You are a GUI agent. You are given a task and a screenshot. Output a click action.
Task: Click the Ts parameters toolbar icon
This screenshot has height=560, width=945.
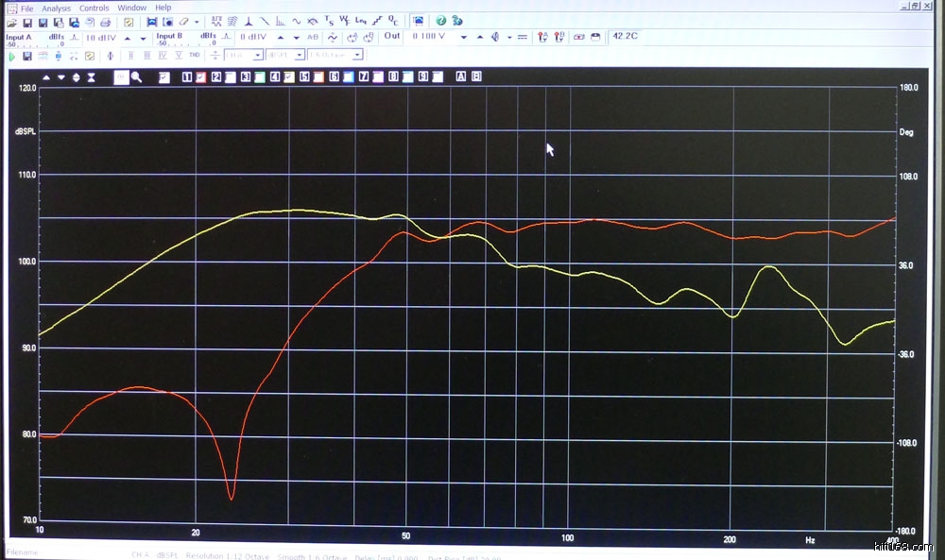(329, 21)
